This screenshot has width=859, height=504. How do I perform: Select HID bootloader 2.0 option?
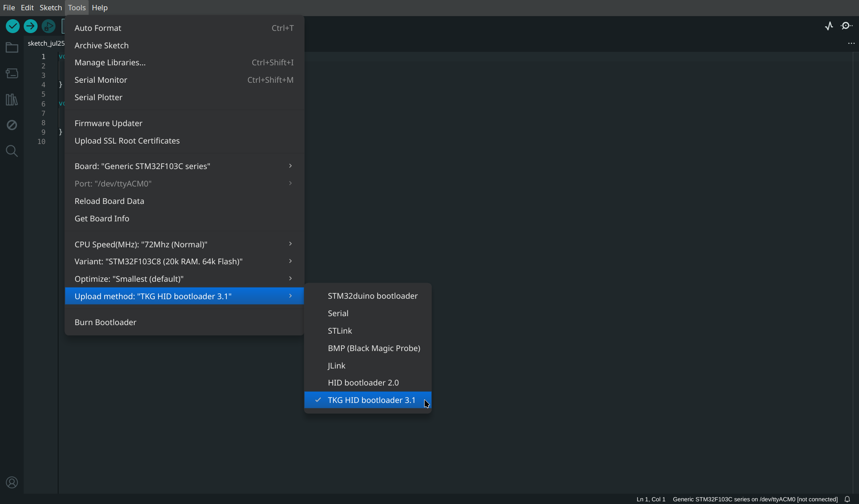368,383
